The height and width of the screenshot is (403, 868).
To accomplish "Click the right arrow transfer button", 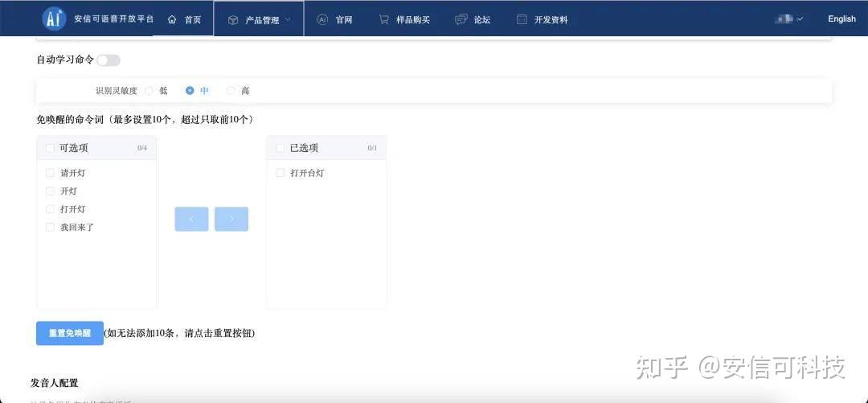I will pos(231,219).
